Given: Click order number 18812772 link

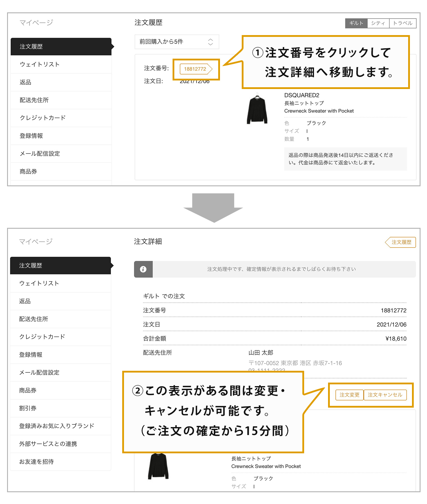Looking at the screenshot, I should pyautogui.click(x=196, y=69).
